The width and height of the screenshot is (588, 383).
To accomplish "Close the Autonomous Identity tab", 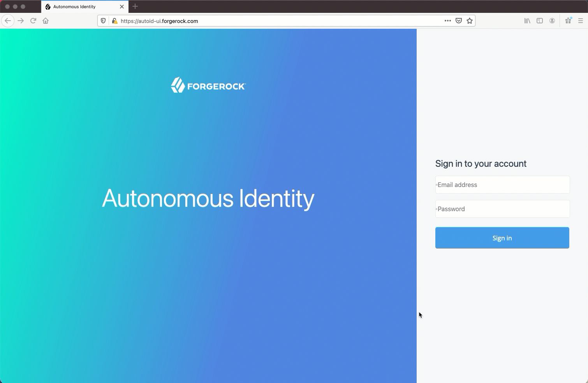I will point(122,7).
